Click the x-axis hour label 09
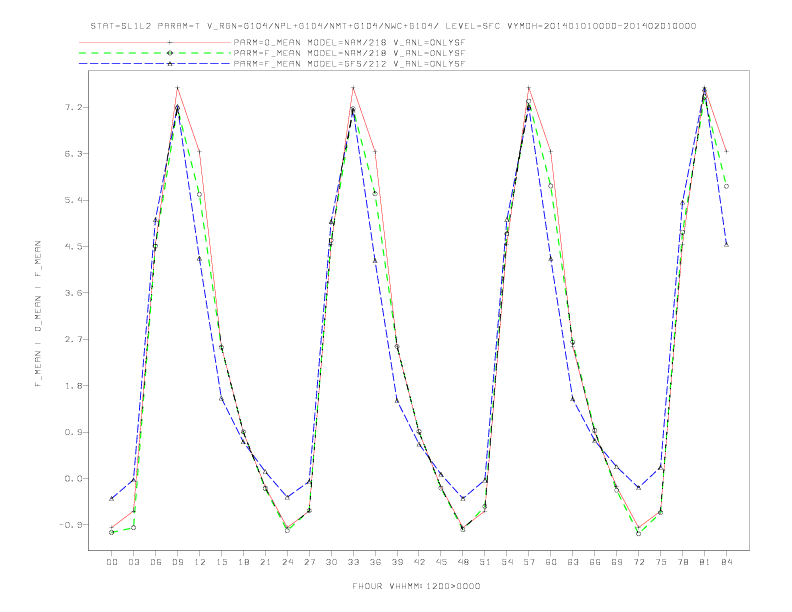This screenshot has height=612, width=792. (177, 562)
